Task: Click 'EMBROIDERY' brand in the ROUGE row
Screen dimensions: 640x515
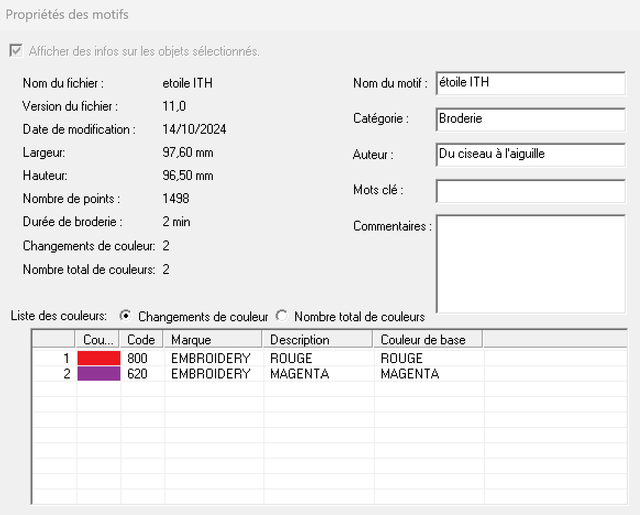Action: (211, 358)
